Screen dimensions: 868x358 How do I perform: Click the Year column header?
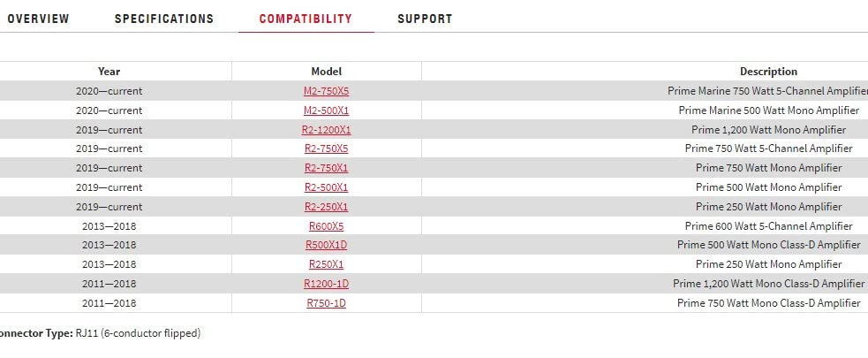pos(109,72)
